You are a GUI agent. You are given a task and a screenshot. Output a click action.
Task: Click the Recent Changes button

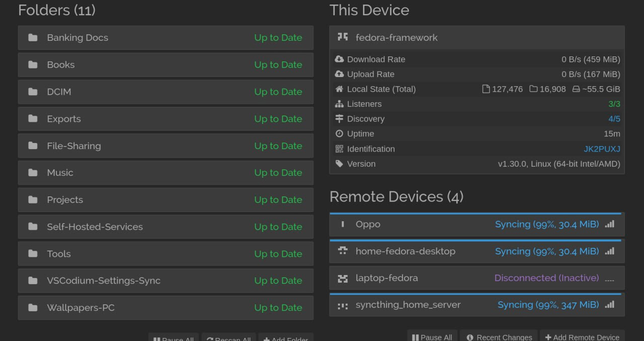(x=499, y=337)
